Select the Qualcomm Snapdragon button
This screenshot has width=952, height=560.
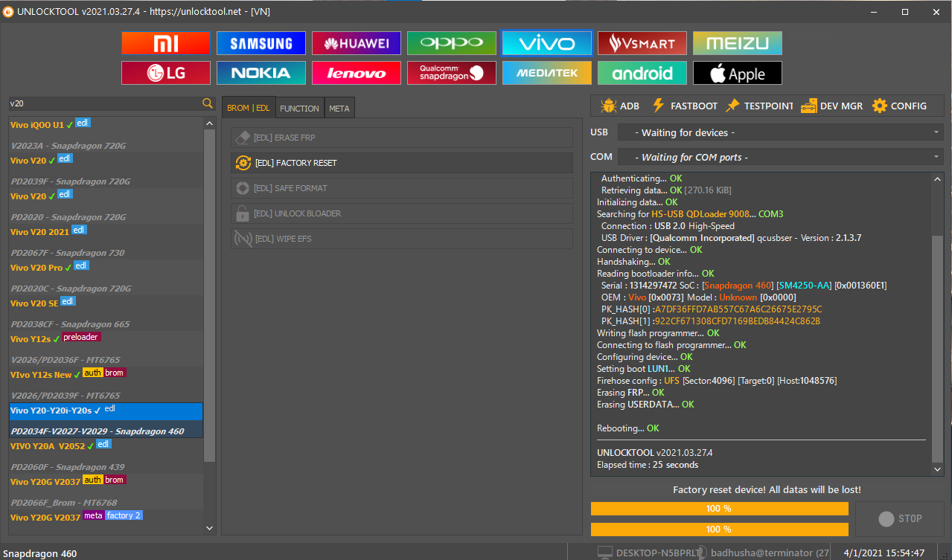click(x=452, y=73)
